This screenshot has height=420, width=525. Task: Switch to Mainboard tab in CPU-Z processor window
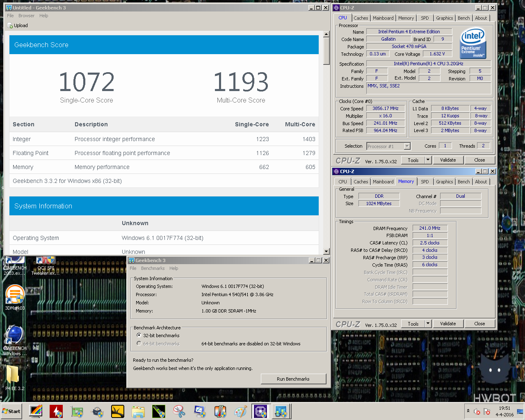383,18
